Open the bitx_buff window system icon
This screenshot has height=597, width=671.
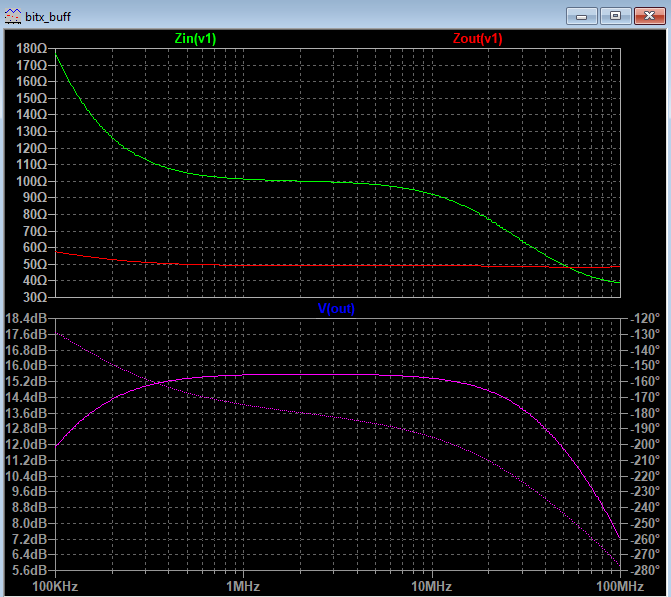15,17
